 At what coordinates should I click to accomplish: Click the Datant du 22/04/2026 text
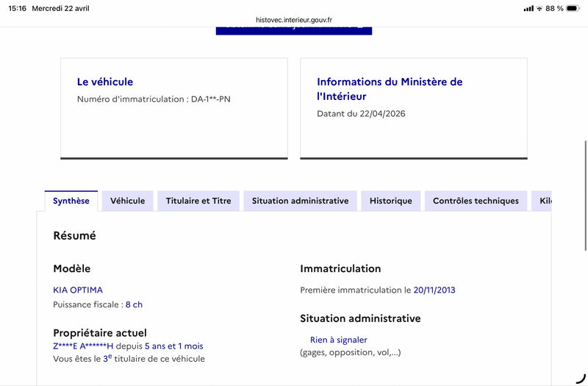click(361, 114)
